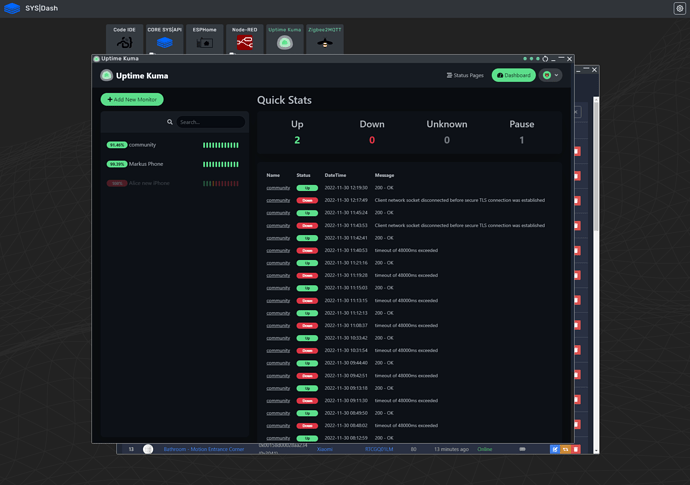Open the profile dropdown in Uptime Kuma header
Viewport: 690px width, 485px height.
coord(551,75)
